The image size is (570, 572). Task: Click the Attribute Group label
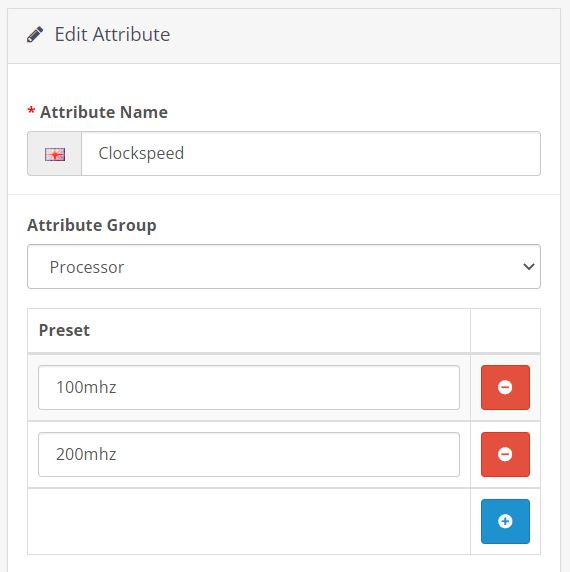tap(92, 225)
